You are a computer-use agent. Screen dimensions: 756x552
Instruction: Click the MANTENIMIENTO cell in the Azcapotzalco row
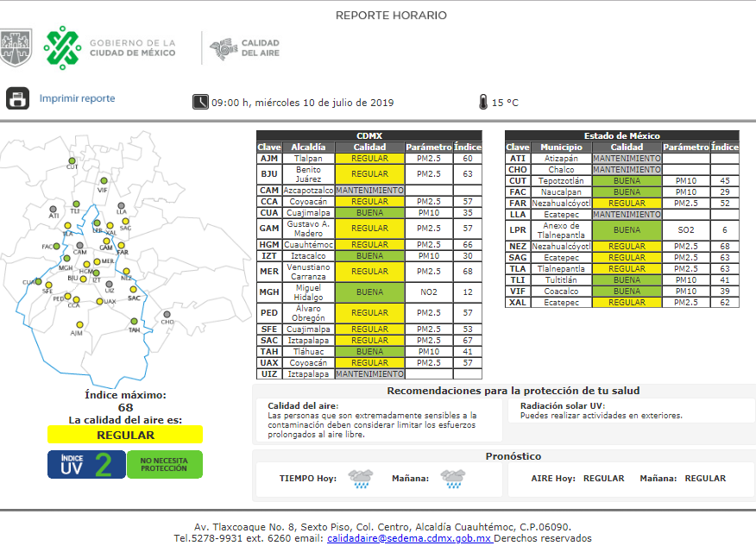pos(370,191)
